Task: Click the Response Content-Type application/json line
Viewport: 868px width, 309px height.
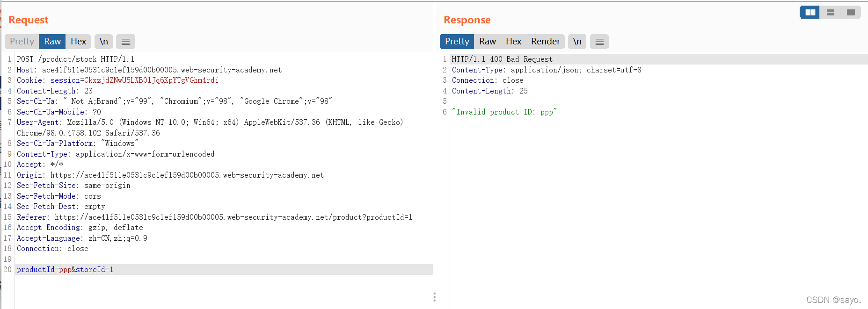Action: (547, 70)
